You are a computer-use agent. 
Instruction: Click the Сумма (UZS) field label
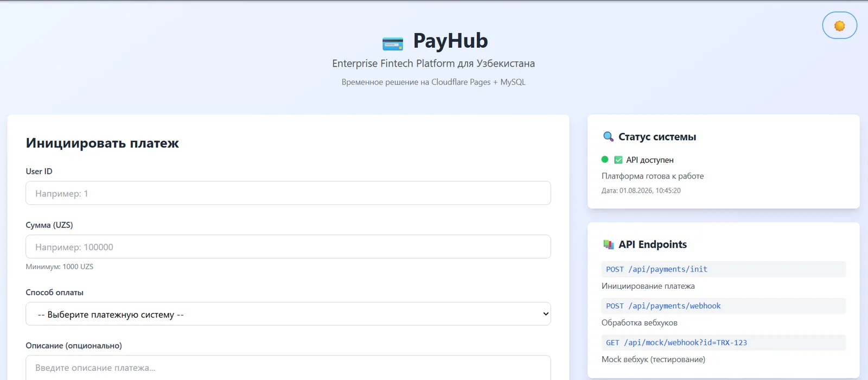49,225
